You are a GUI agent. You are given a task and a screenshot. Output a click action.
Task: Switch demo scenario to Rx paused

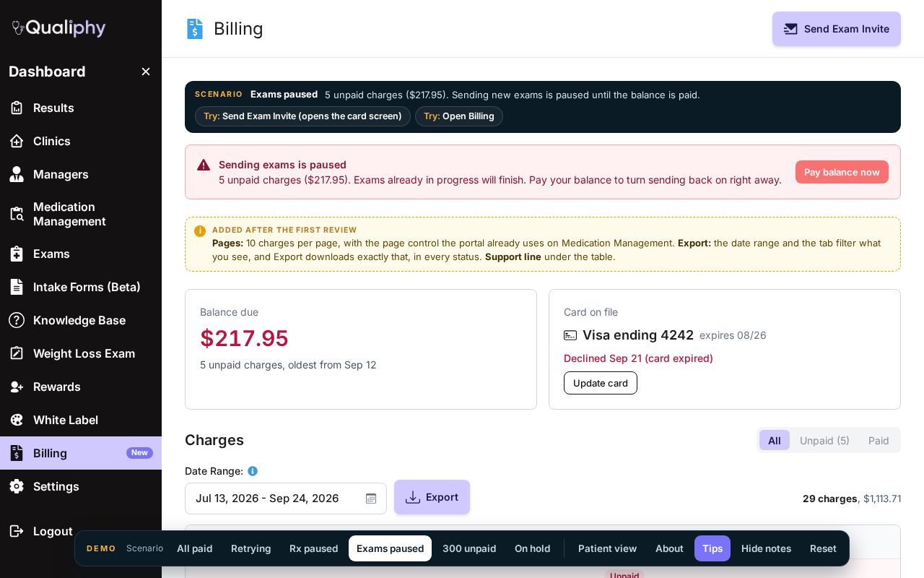314,548
